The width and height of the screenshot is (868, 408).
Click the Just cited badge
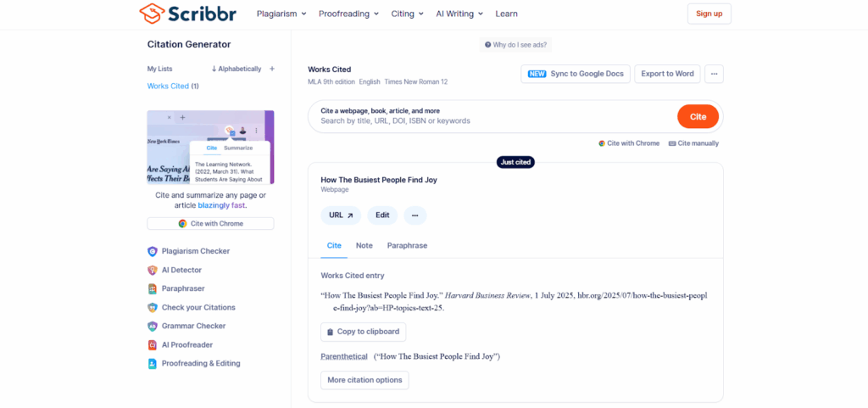515,162
